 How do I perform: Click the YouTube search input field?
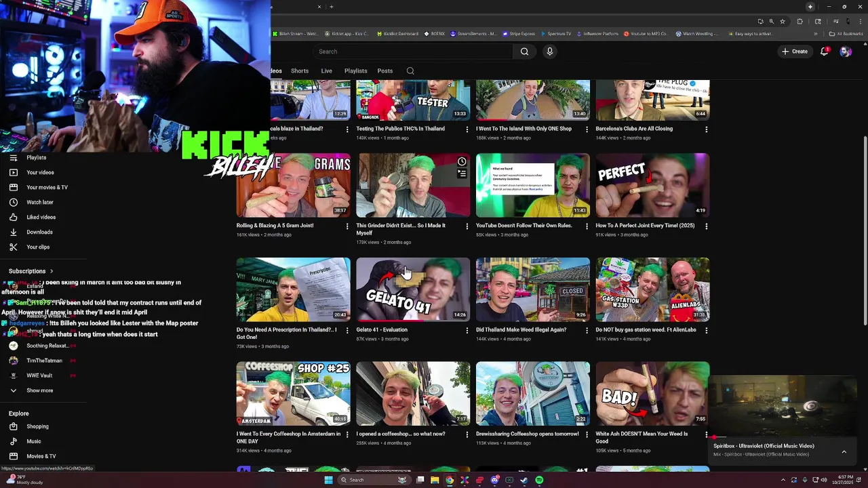click(x=412, y=52)
